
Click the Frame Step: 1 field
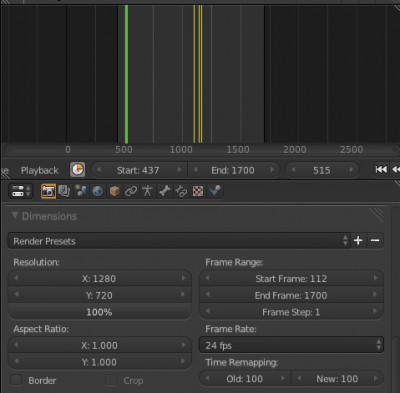coord(291,312)
